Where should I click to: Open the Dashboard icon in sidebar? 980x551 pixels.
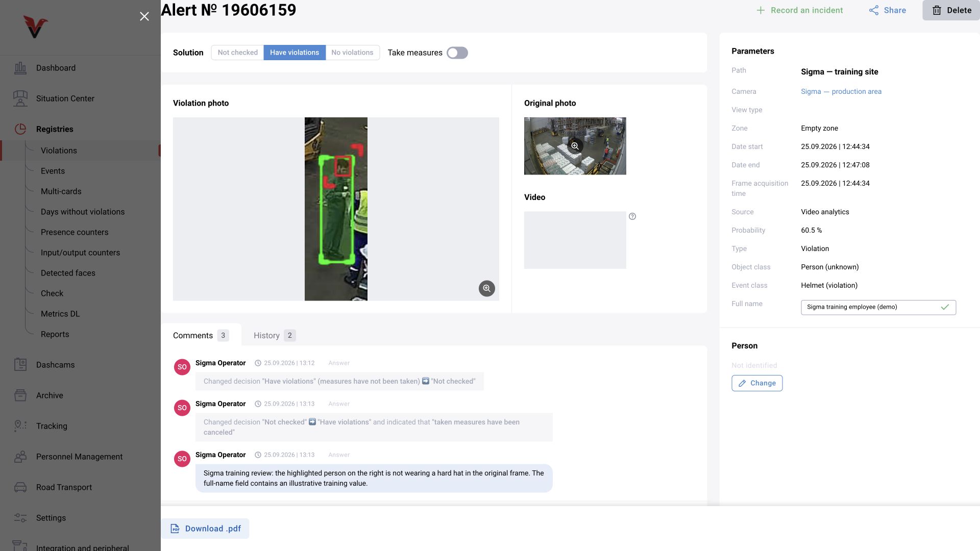(x=20, y=68)
